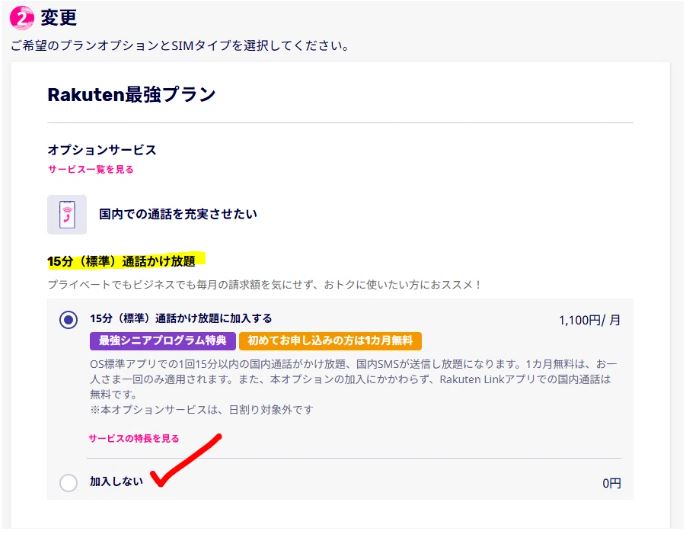
Task: Click the orange 初めてお申し込みの方は1カ月無料 badge
Action: pos(330,341)
